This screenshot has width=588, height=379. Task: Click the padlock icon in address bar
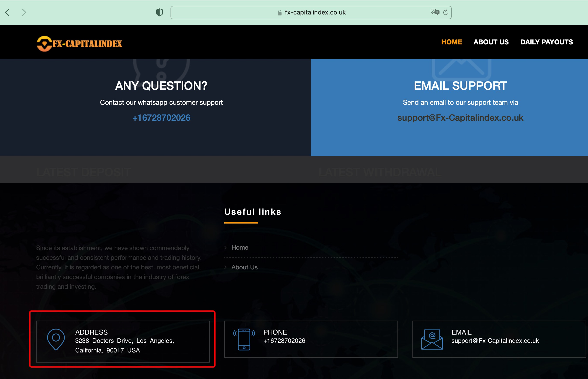click(280, 13)
